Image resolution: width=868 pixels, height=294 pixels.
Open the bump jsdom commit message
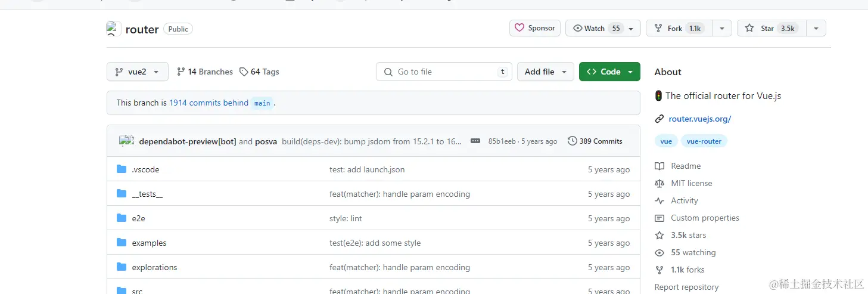372,141
